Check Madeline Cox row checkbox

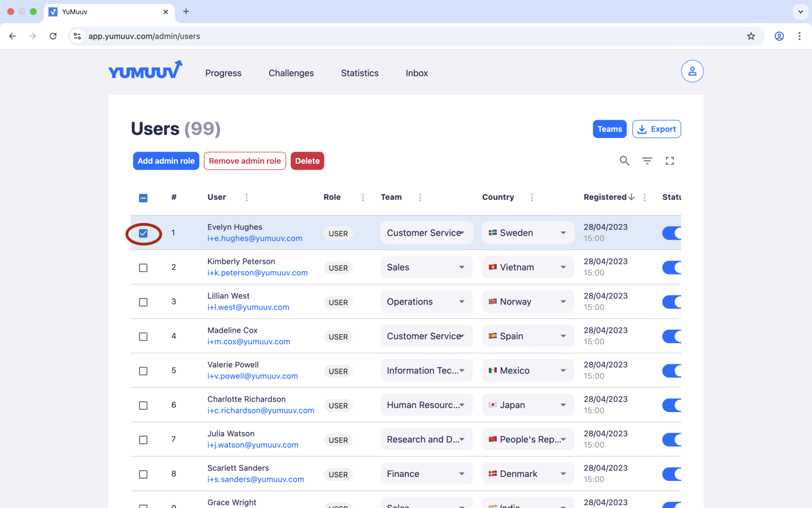point(144,337)
